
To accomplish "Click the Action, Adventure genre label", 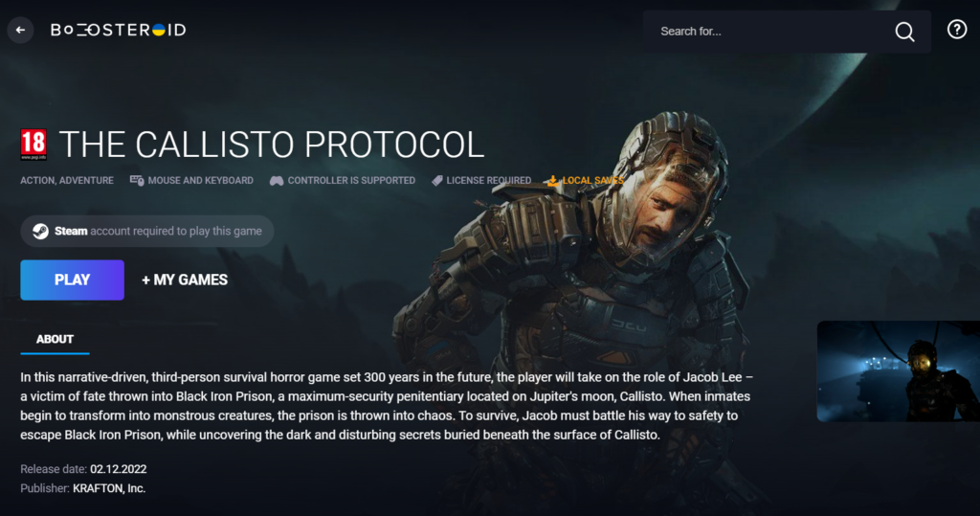I will 67,180.
